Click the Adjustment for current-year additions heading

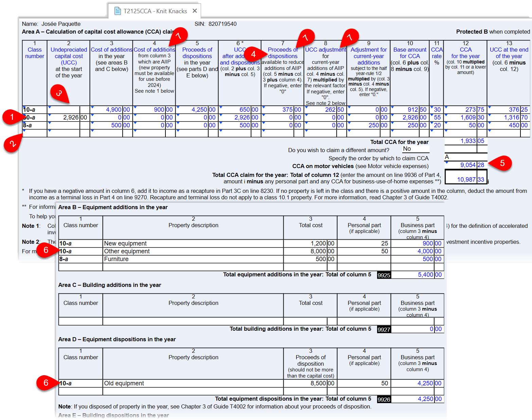pos(369,56)
